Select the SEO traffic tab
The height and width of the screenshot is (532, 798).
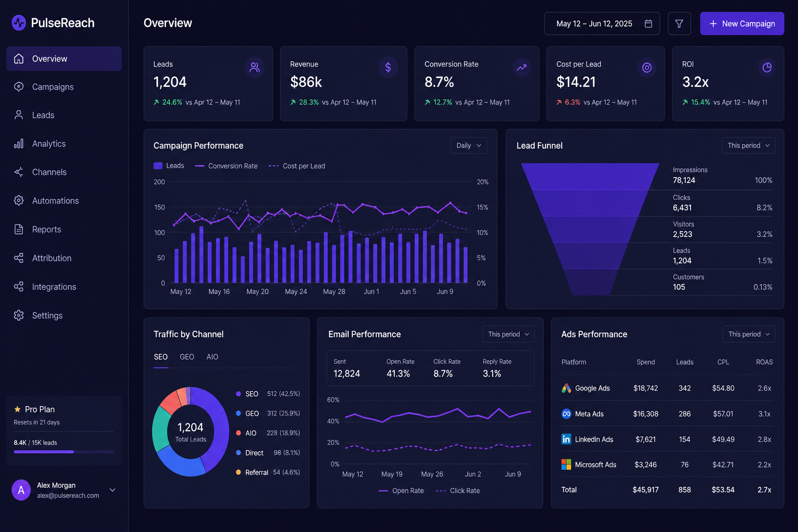[x=161, y=357]
